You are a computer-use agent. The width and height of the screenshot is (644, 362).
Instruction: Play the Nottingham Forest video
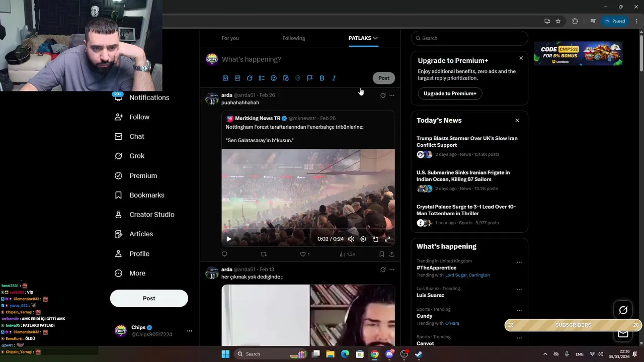coord(228,239)
